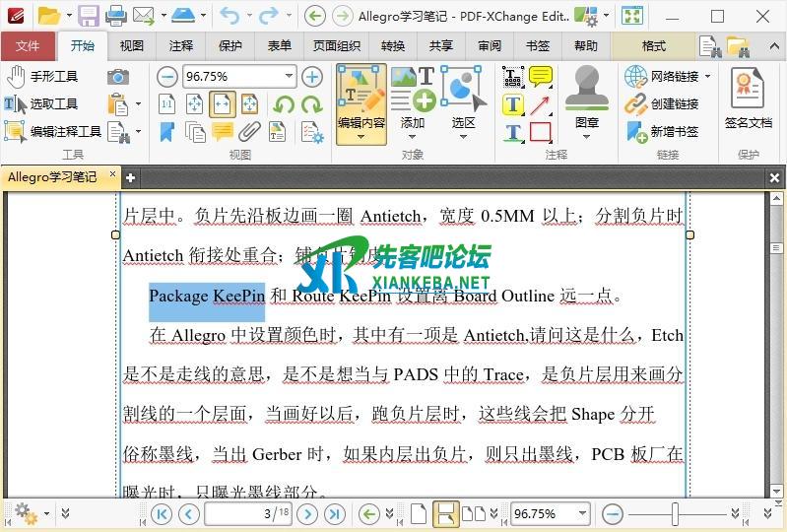Expand the Web Links (网络链接) dropdown arrow
787x532 pixels.
[707, 77]
